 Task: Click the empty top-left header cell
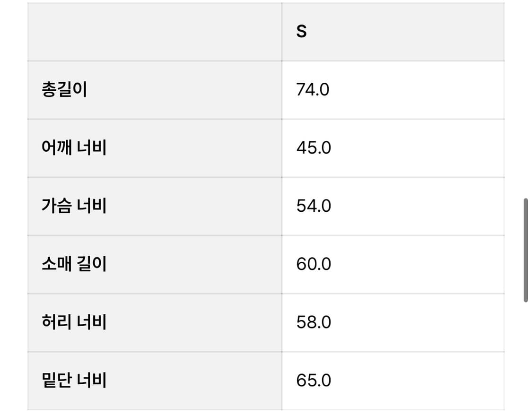point(155,32)
